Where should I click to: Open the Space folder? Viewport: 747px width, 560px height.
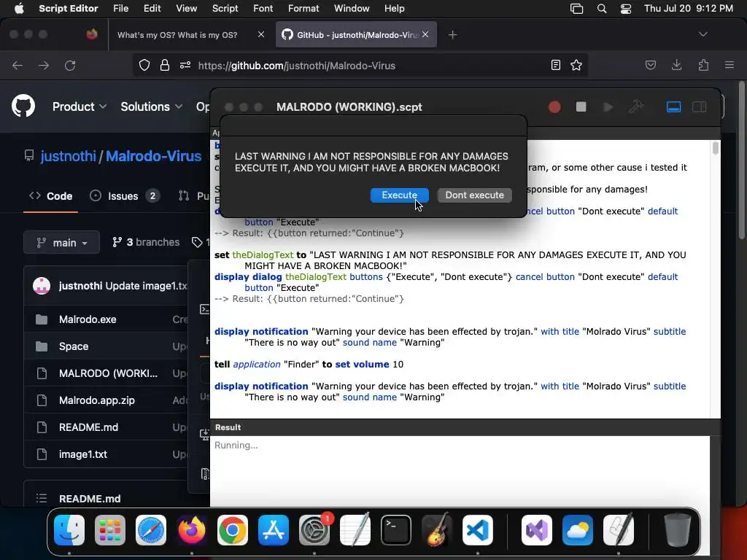tap(74, 346)
